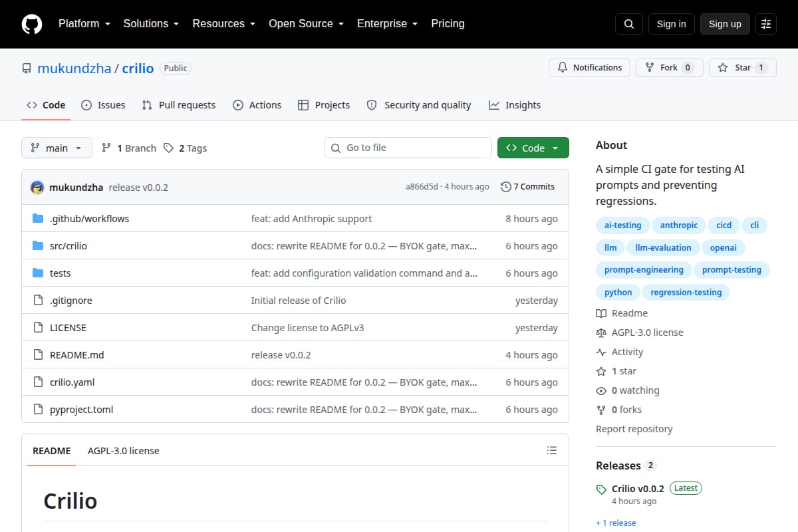Expand the green Code dropdown button
Viewport: 798px width, 532px height.
tap(533, 148)
